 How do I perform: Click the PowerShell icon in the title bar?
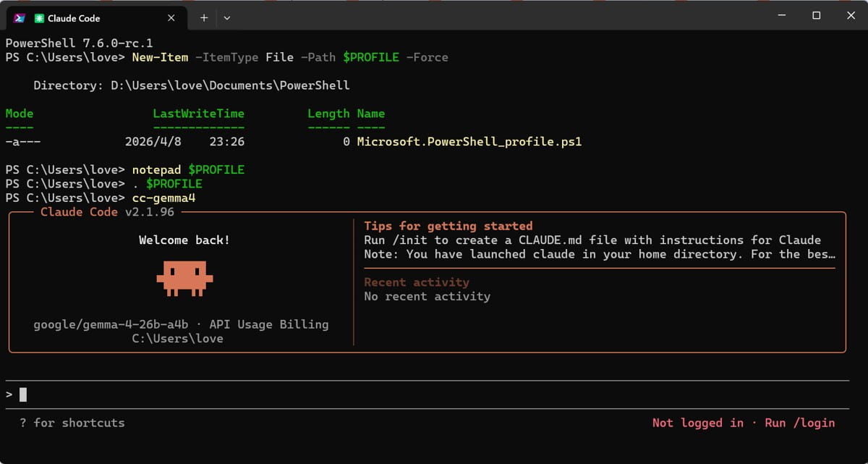[20, 17]
